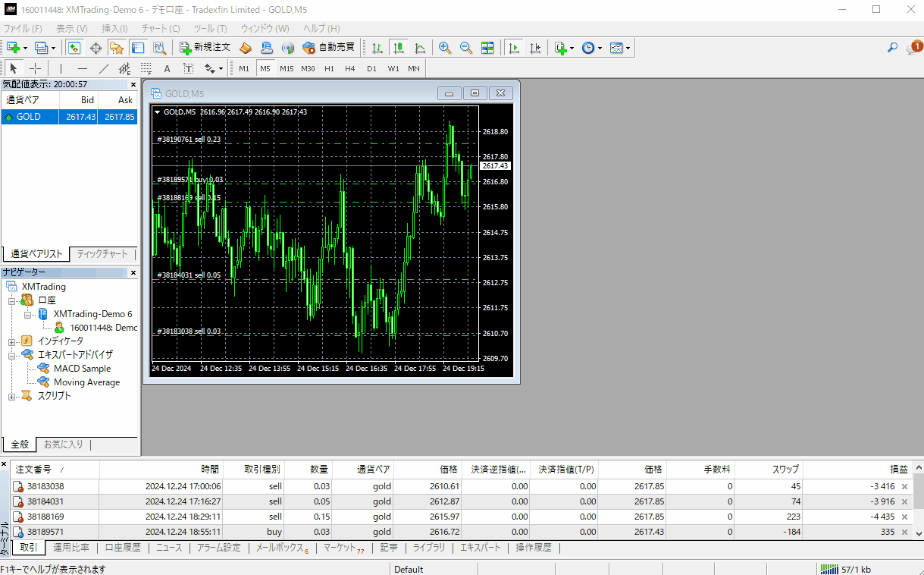This screenshot has height=575, width=924.
Task: Click the crosshair cursor tool
Action: point(36,68)
